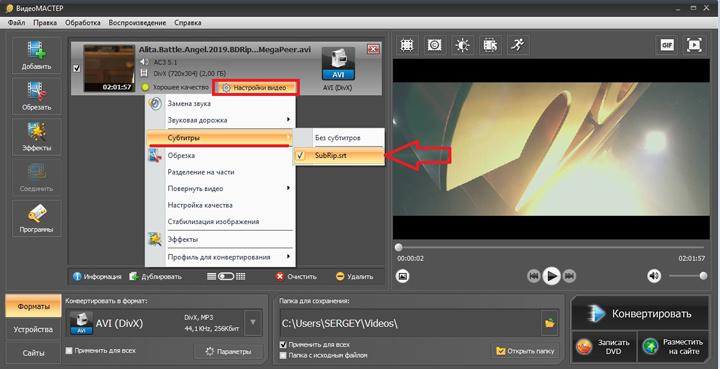The width and height of the screenshot is (720, 369).
Task: Choose Настройка качества menu entry
Action: pyautogui.click(x=220, y=205)
